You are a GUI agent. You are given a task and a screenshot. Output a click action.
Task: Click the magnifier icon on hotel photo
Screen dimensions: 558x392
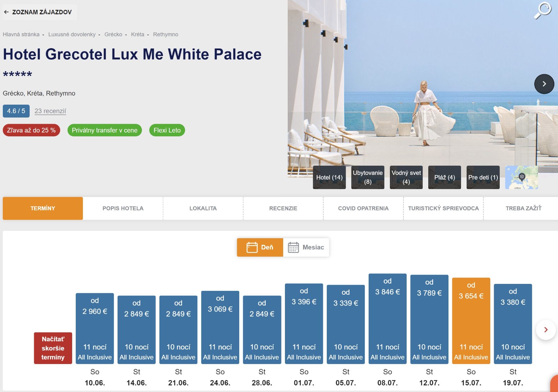pos(543,10)
